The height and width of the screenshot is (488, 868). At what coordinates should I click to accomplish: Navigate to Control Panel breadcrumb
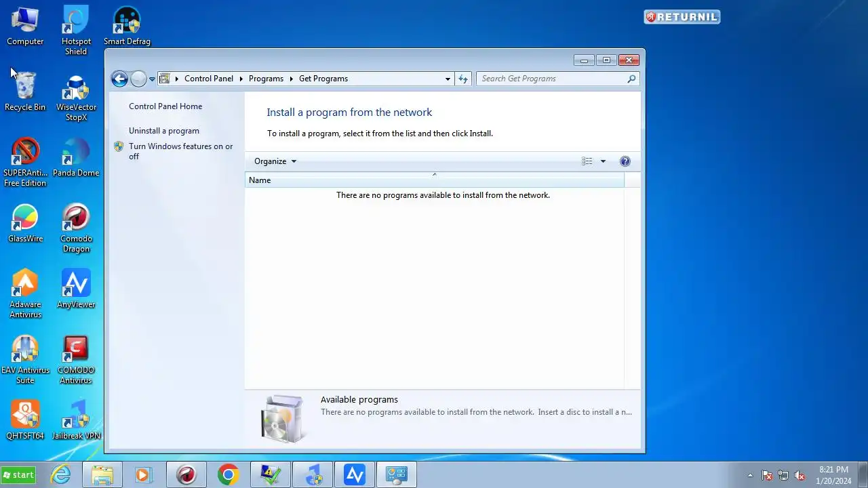pos(209,79)
